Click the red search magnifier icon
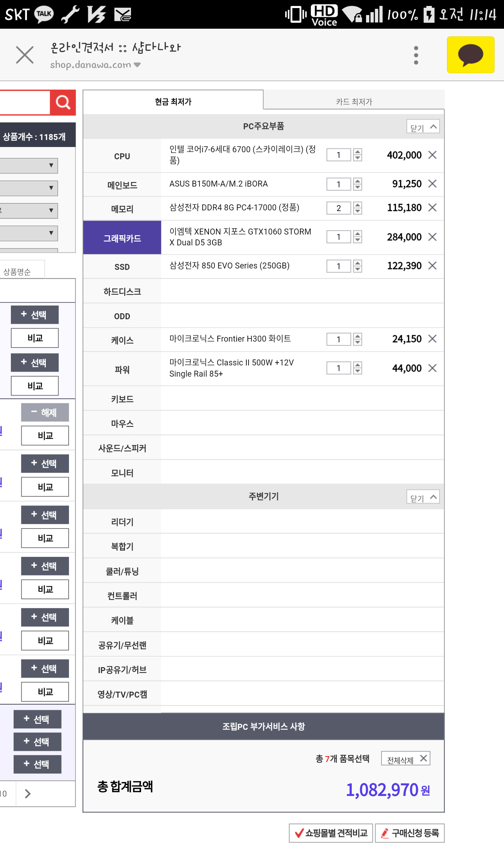Screen dimensions: 504x846 click(x=63, y=102)
